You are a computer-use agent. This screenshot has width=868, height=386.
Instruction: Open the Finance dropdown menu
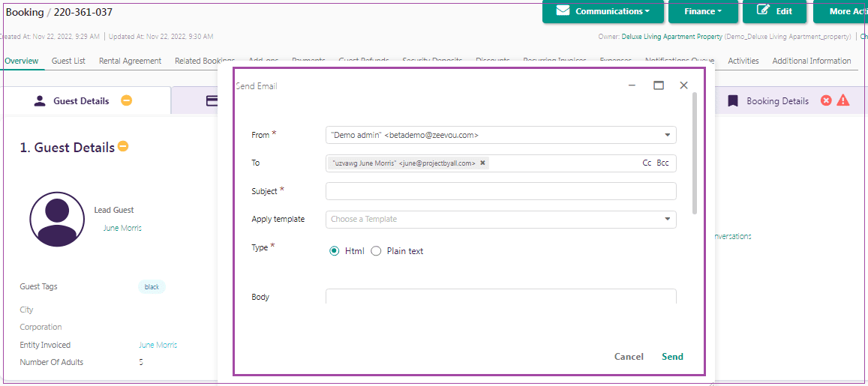click(x=703, y=11)
